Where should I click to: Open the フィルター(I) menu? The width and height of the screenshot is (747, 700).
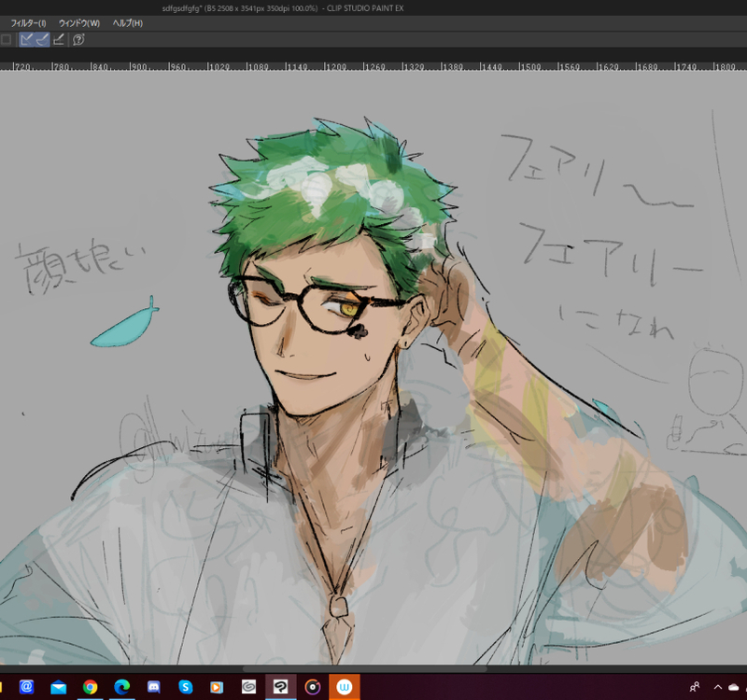click(28, 23)
